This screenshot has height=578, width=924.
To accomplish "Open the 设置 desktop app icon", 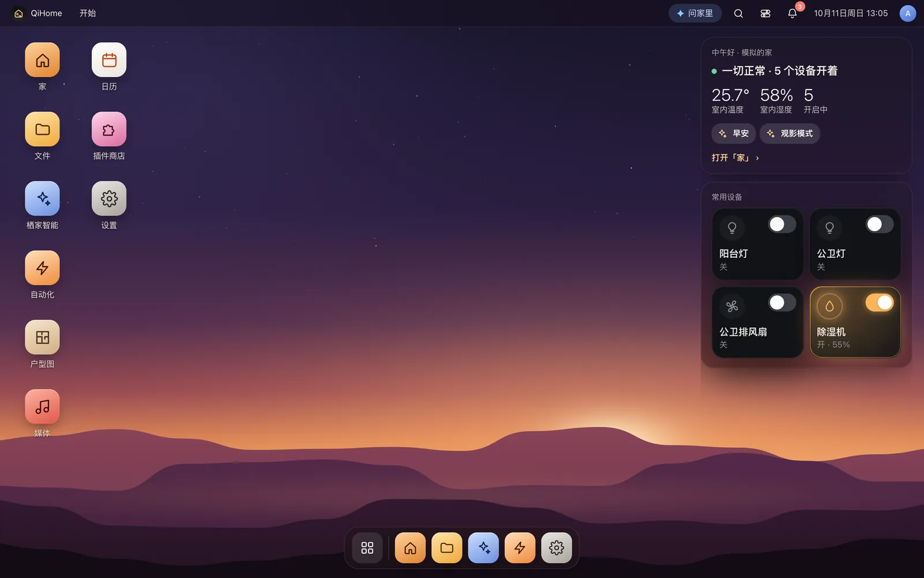I will 109,199.
